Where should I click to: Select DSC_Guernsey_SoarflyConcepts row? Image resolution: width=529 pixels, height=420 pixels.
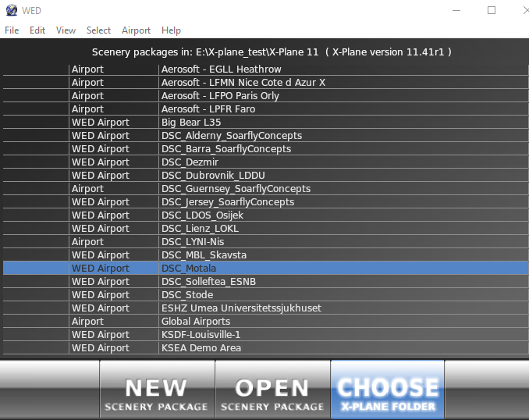[266, 189]
